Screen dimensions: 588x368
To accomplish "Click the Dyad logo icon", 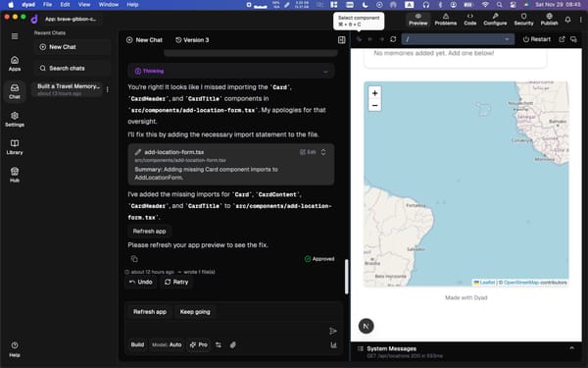I will [x=34, y=19].
